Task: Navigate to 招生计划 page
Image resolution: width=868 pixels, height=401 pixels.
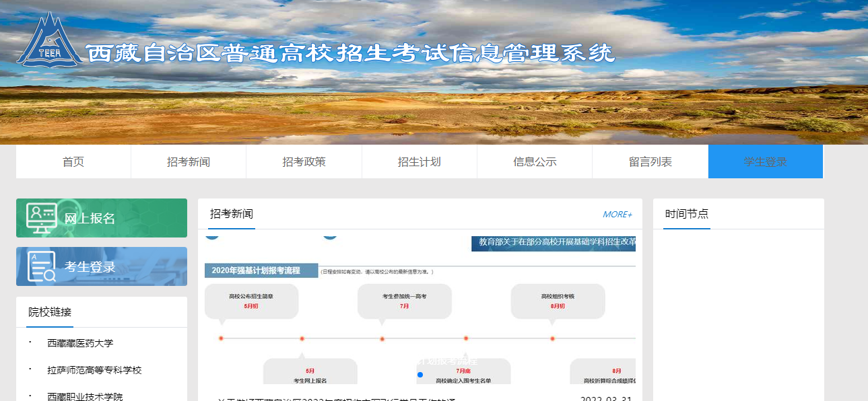Action: pos(419,162)
